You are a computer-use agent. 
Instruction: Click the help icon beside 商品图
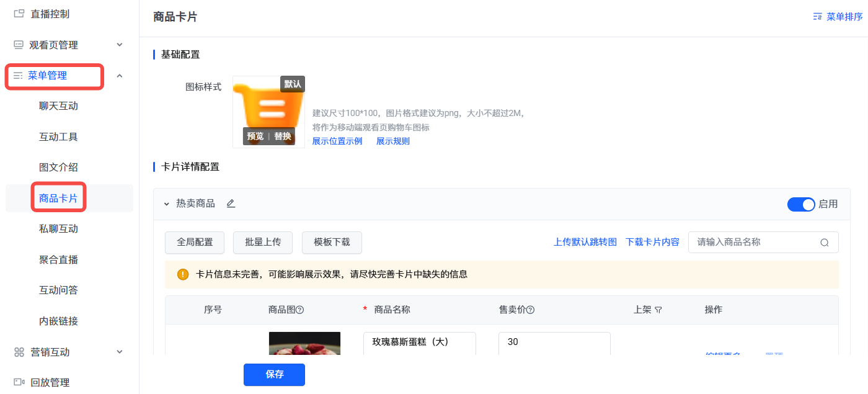click(x=300, y=310)
